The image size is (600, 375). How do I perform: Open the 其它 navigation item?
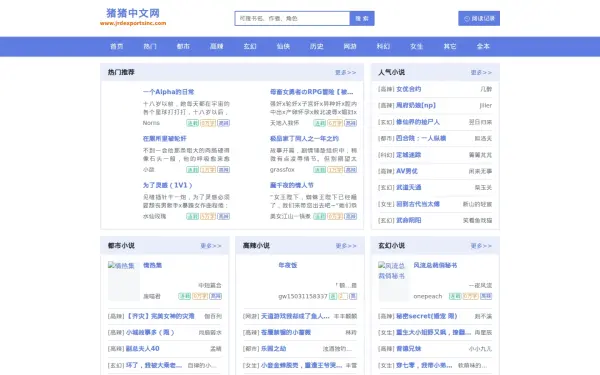(x=450, y=46)
